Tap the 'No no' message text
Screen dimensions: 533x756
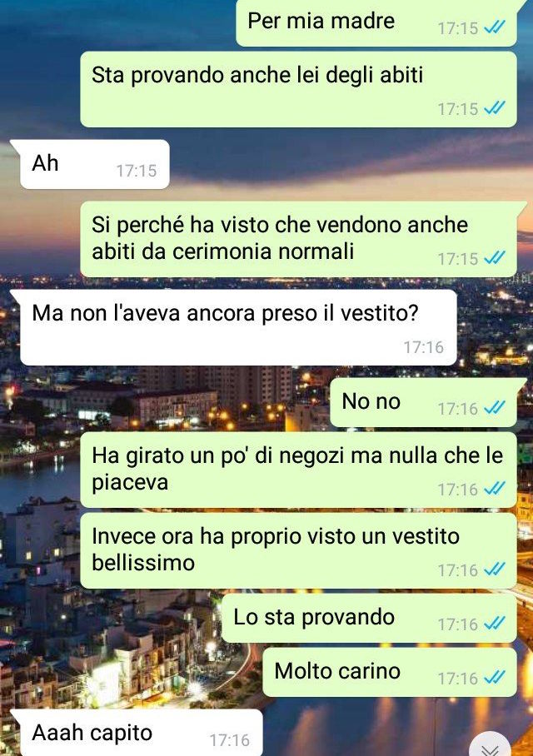[x=371, y=401]
